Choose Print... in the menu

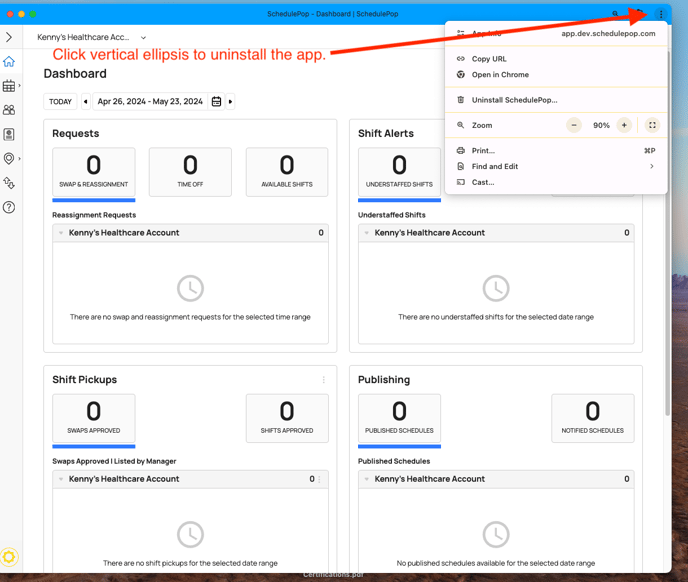tap(556, 151)
